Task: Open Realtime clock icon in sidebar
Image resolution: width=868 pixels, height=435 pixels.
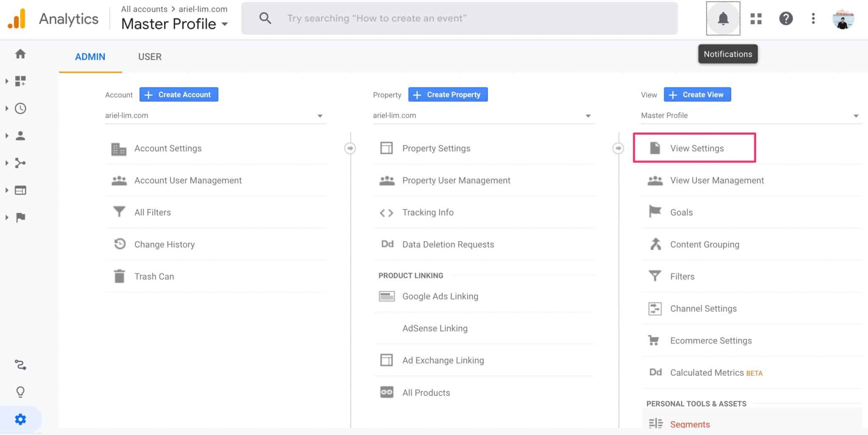Action: tap(20, 108)
